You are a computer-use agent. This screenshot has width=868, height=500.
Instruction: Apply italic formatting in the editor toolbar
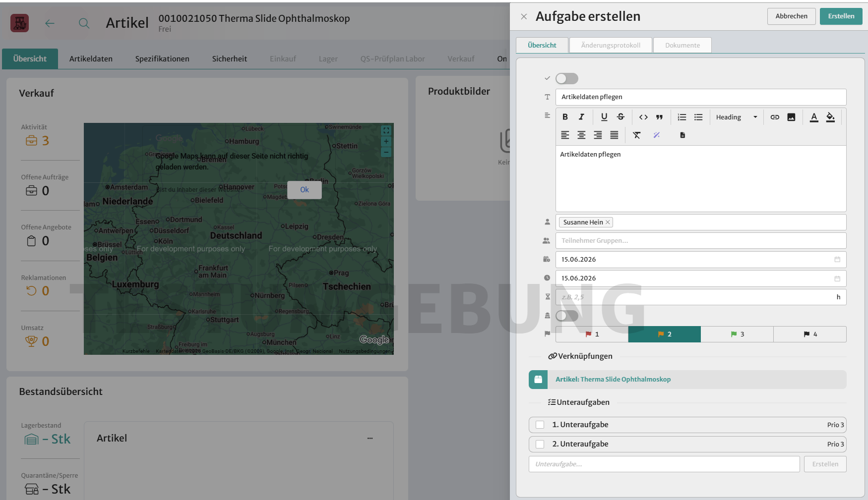[581, 117]
